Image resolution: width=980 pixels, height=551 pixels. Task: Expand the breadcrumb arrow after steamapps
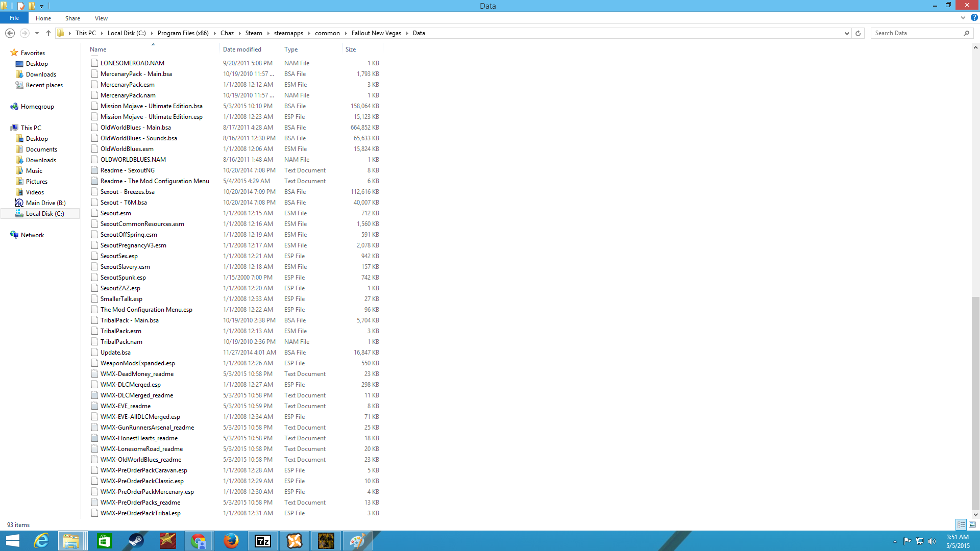coord(309,33)
